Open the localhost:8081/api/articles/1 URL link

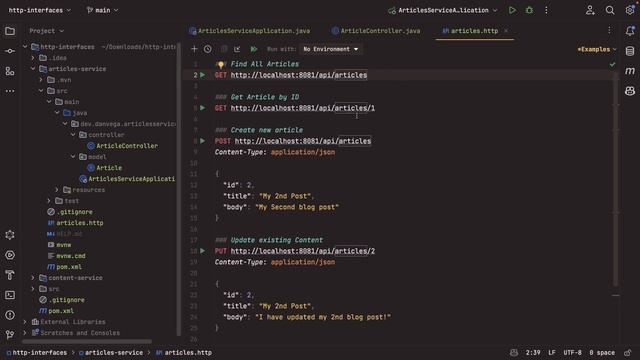(302, 108)
